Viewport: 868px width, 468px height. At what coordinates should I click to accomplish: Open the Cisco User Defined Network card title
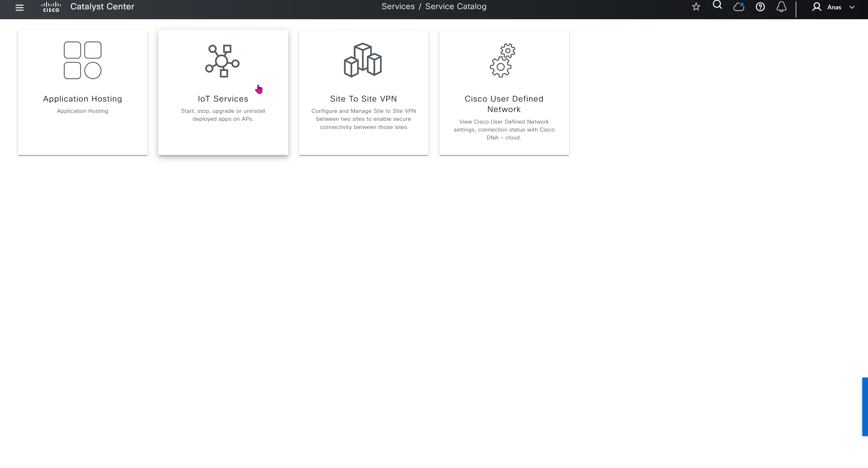click(x=504, y=104)
